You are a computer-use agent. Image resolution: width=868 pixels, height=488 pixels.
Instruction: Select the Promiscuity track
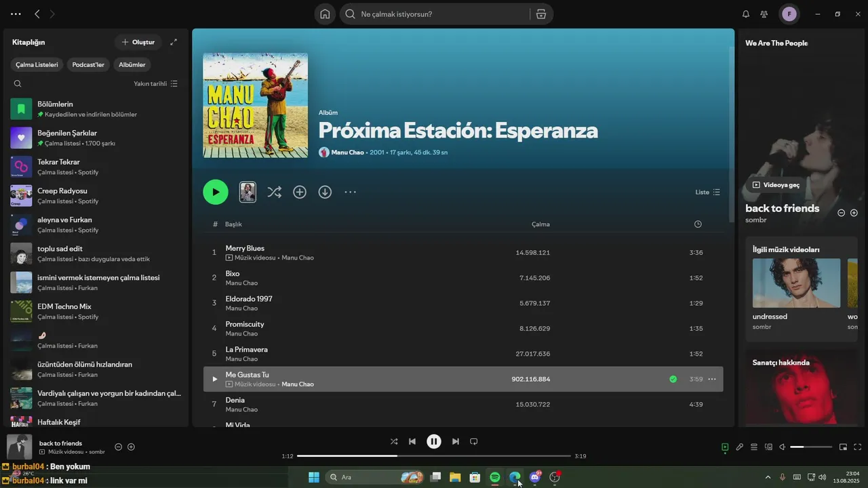tap(463, 329)
